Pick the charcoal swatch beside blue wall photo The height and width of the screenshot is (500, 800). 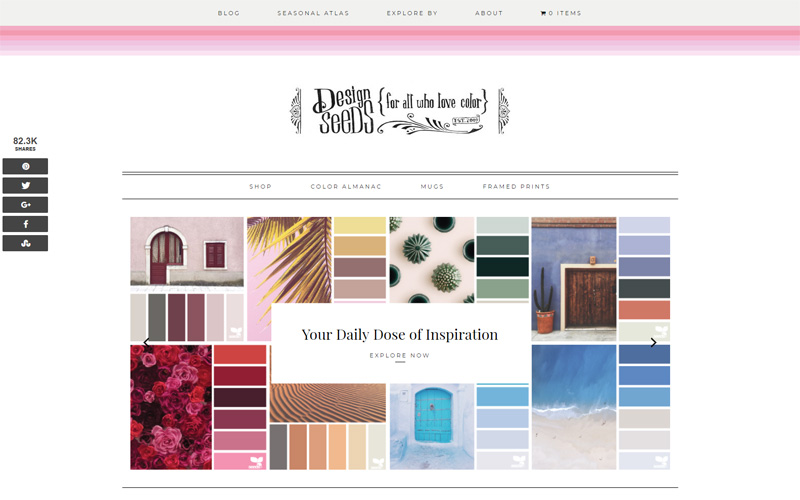click(644, 288)
